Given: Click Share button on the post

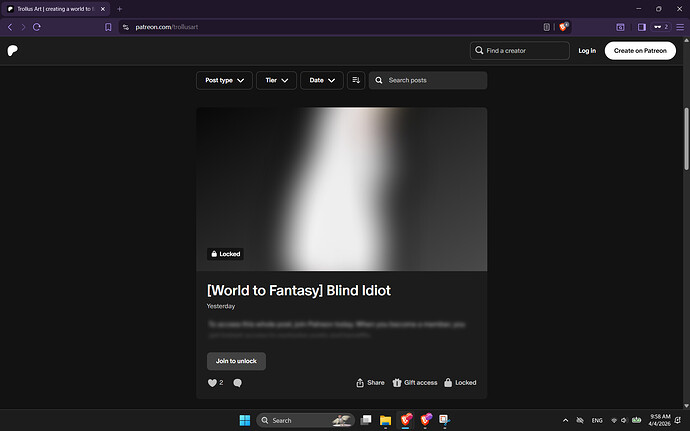Looking at the screenshot, I should tap(370, 383).
